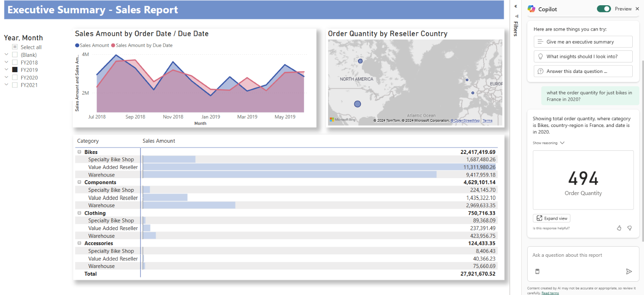Collapse the Filters pane chevron
Screen dimensions: 644x295
tap(516, 6)
